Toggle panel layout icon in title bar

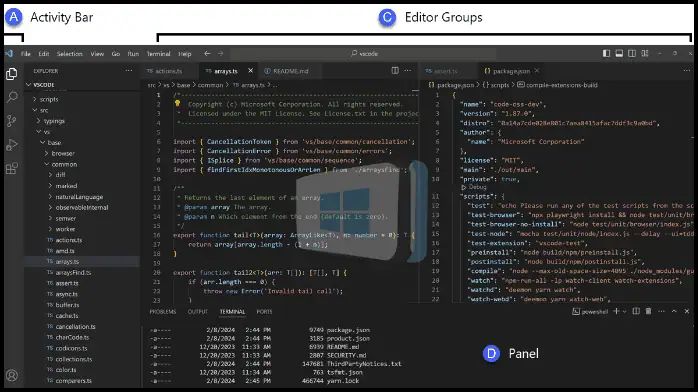[x=619, y=53]
